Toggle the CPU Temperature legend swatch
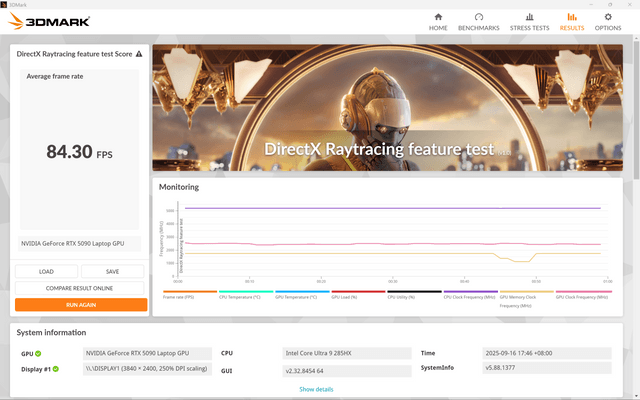 tap(246, 291)
